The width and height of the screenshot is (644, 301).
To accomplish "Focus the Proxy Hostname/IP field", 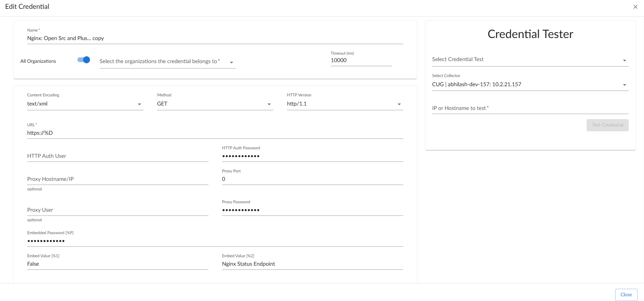I will coord(117,179).
